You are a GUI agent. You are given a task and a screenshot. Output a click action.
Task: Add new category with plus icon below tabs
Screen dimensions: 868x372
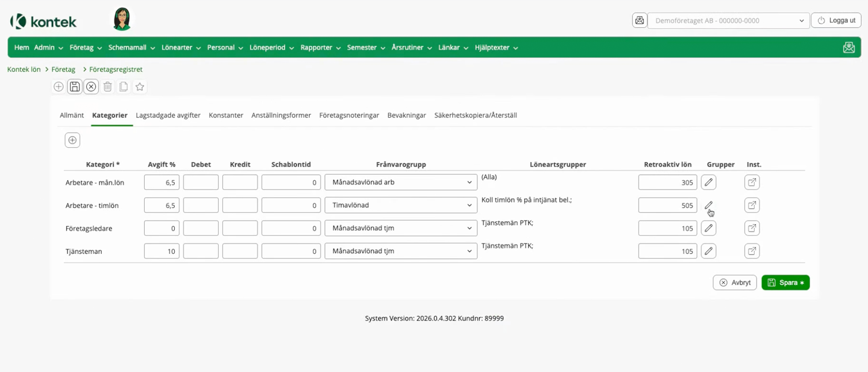[x=72, y=140]
